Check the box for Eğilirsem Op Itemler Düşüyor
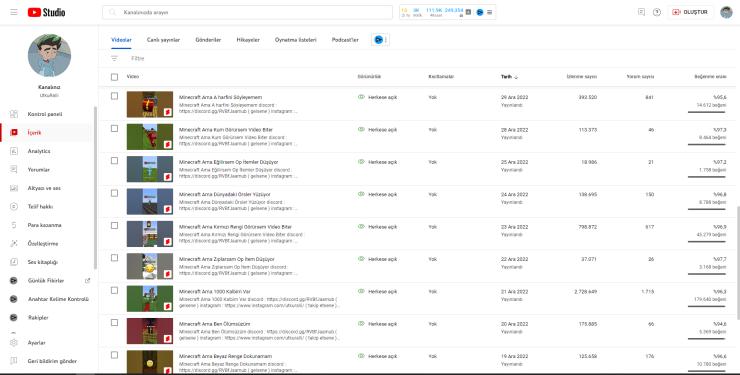 [x=114, y=160]
